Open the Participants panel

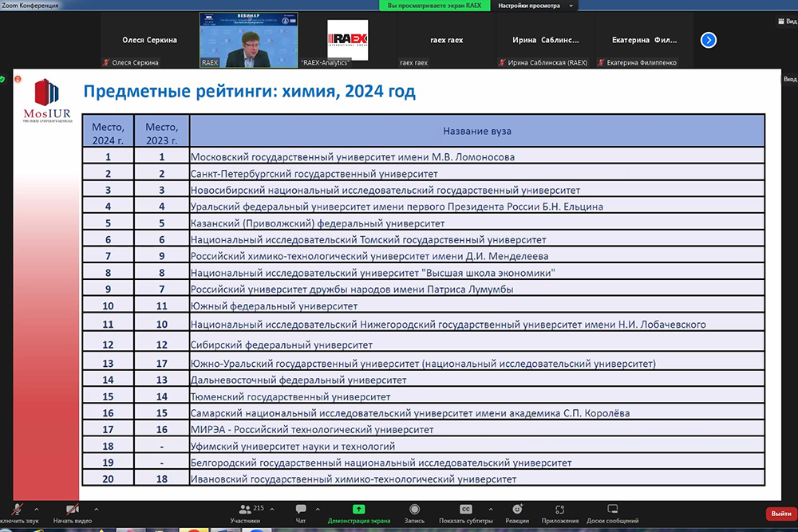click(245, 510)
